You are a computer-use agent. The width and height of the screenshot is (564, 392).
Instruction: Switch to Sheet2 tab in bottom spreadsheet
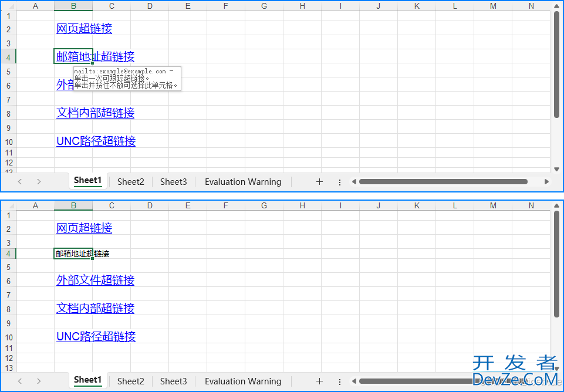coord(130,381)
